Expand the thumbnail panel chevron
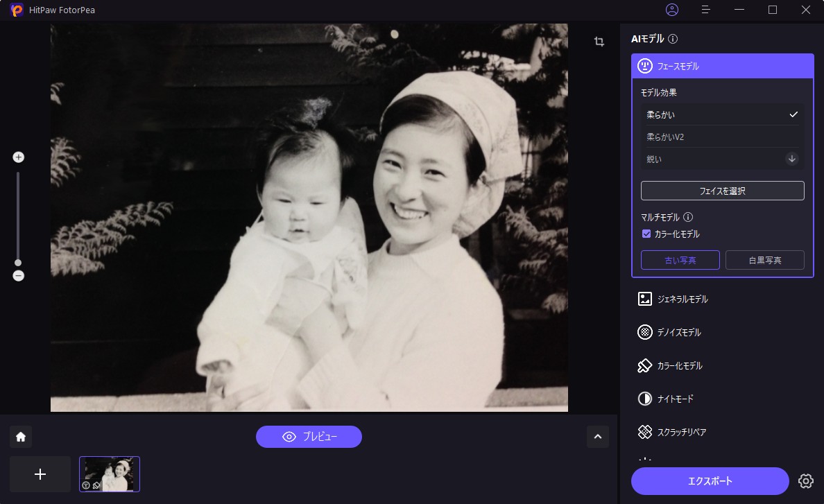824x504 pixels. [597, 437]
